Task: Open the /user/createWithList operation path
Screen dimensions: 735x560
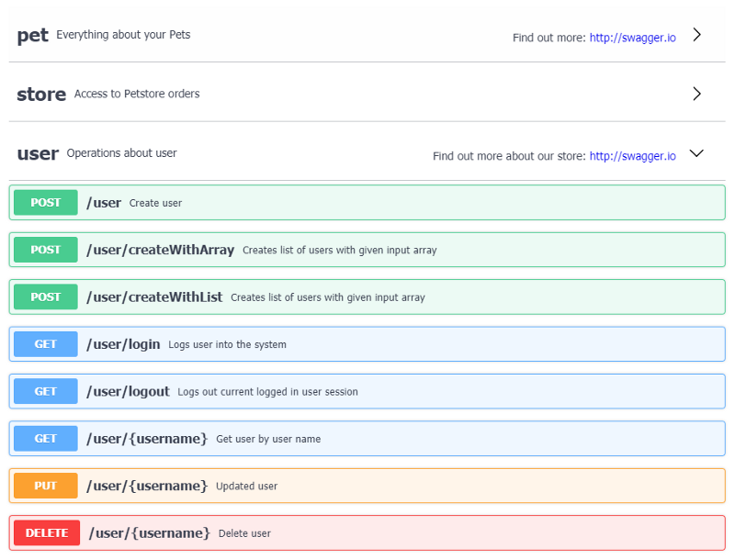Action: tap(154, 297)
